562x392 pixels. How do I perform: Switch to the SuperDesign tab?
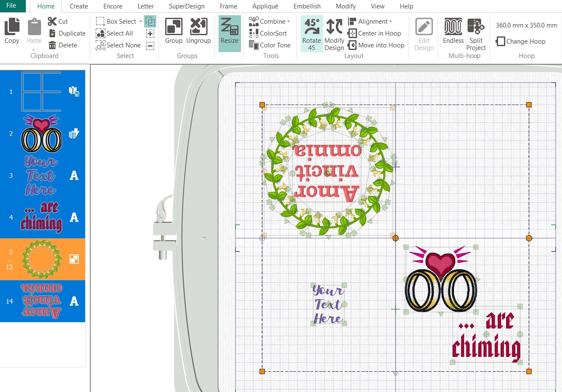tap(187, 6)
